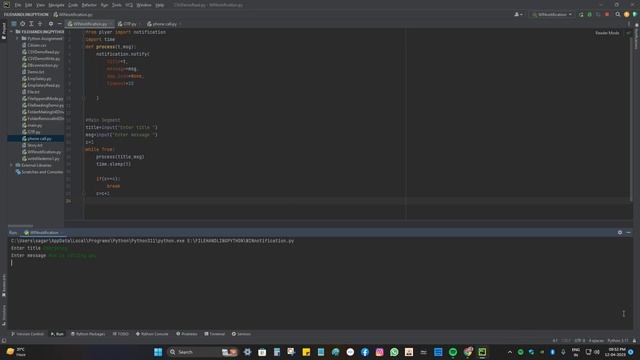Minimize the Run tool window
The width and height of the screenshot is (640, 360).
point(628,232)
